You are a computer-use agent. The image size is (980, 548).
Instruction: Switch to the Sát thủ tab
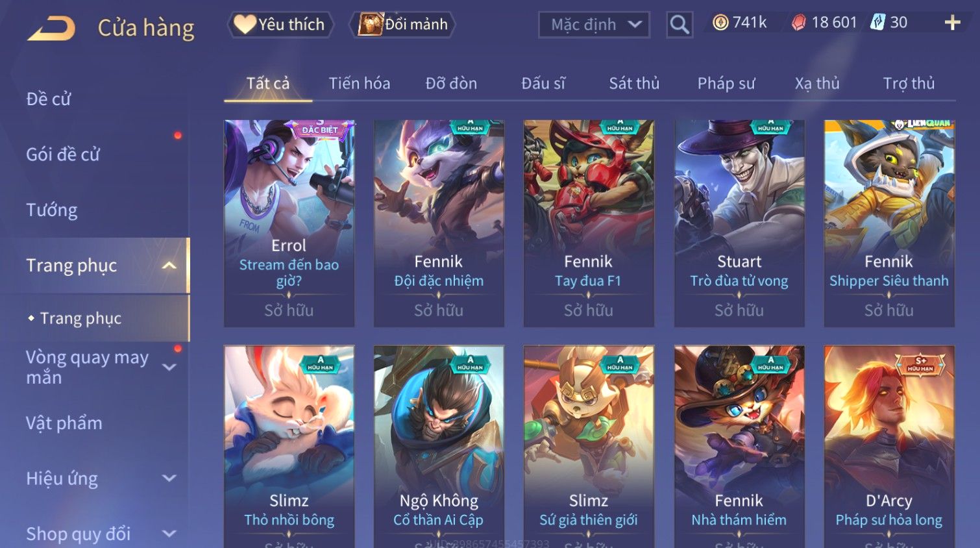634,83
